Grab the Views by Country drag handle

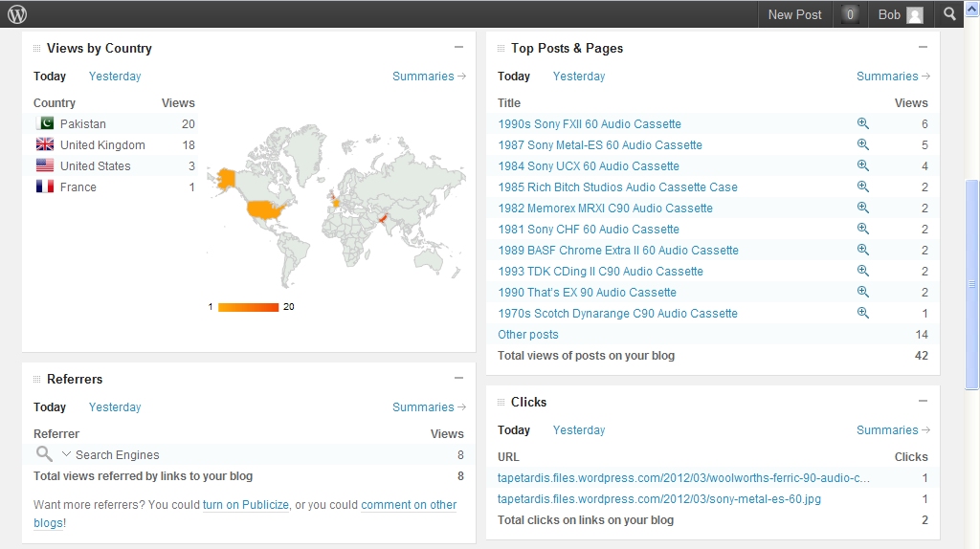[x=37, y=48]
